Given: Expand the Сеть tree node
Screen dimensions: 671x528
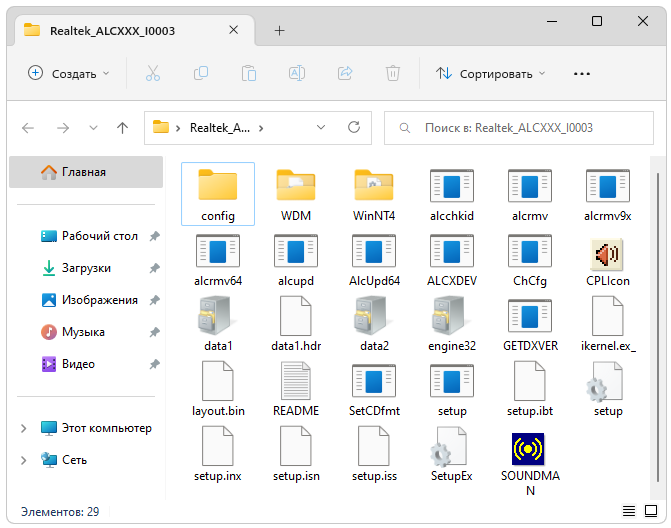Looking at the screenshot, I should point(24,460).
